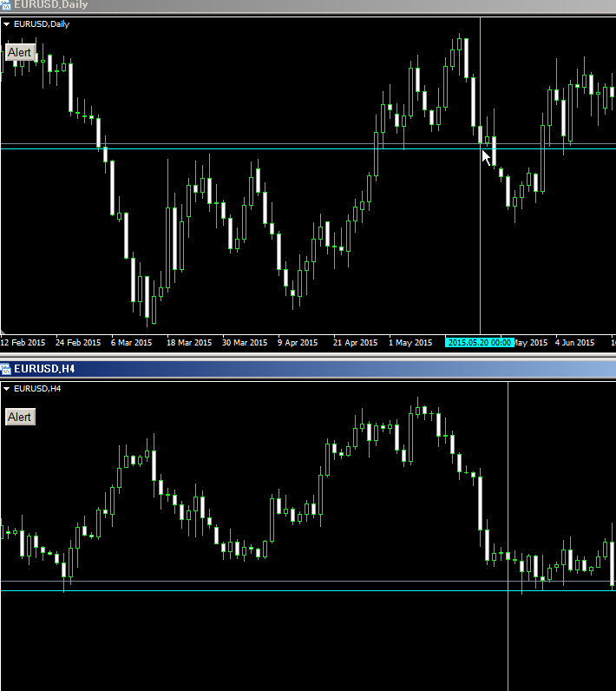Click the 6 Mar 2015 date label
Image resolution: width=616 pixels, height=691 pixels.
131,342
